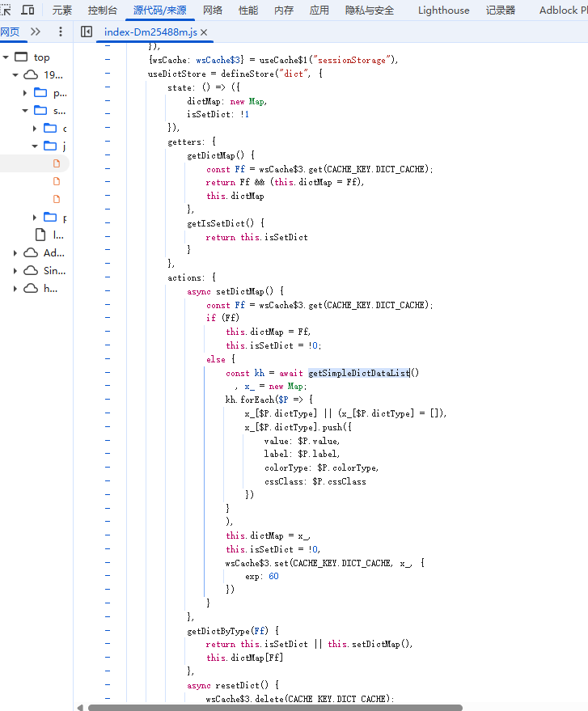Screen dimensions: 588x711
Task: Click the top frame window icon
Action: tap(21, 57)
